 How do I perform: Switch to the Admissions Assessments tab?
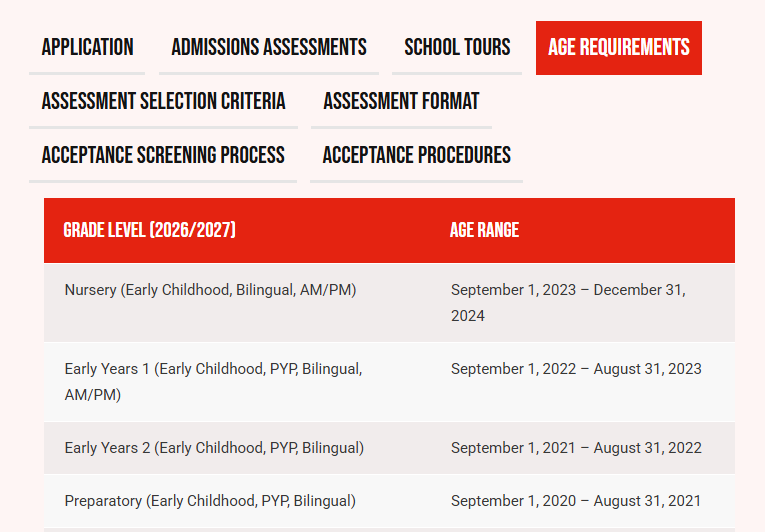click(x=269, y=47)
